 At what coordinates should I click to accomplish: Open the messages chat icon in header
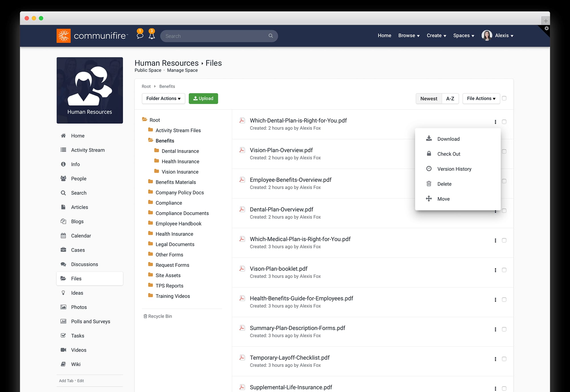point(140,36)
